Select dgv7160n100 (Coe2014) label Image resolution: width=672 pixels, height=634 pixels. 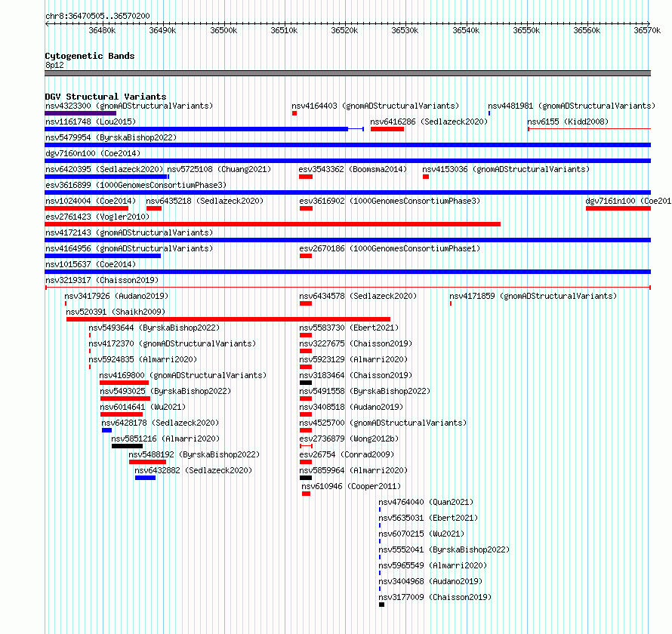tap(93, 153)
